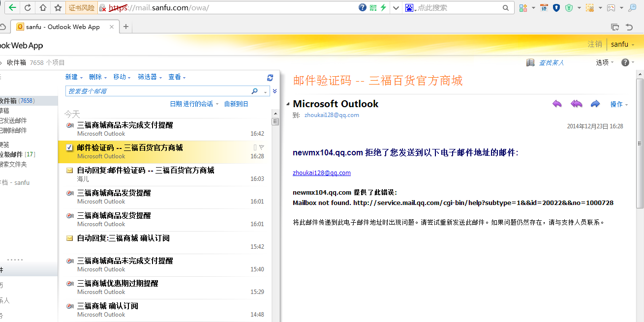Open the 日期 进行的会话 arrange-by dropdown
Image resolution: width=644 pixels, height=322 pixels.
click(x=194, y=104)
